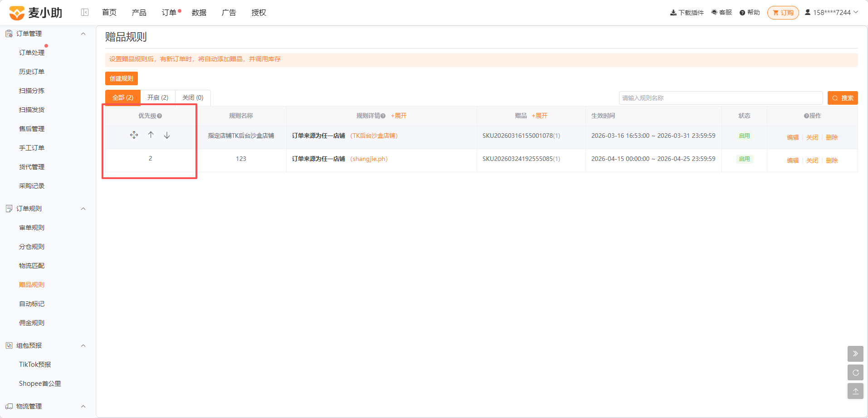The height and width of the screenshot is (418, 868).
Task: Expand rule details with +展开
Action: point(399,116)
